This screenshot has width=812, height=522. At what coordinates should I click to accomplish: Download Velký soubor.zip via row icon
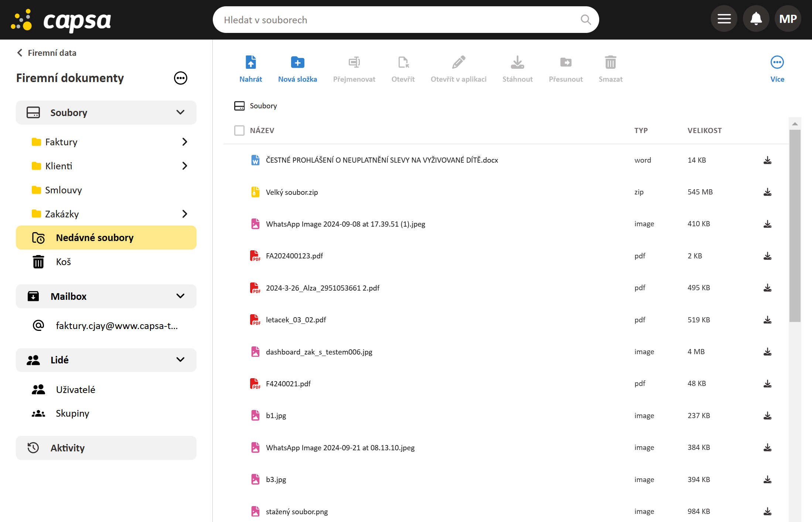click(x=767, y=192)
